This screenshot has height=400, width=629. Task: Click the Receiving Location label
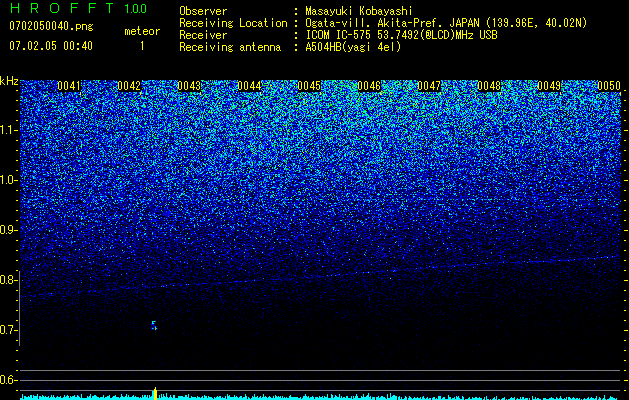coord(233,24)
